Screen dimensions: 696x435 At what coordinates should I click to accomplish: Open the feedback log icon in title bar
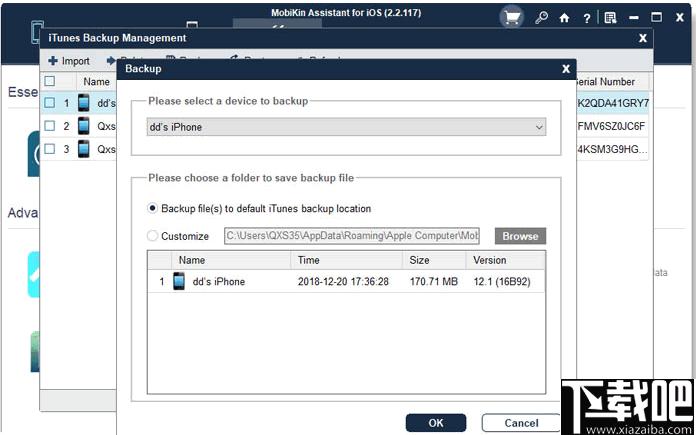tap(610, 18)
